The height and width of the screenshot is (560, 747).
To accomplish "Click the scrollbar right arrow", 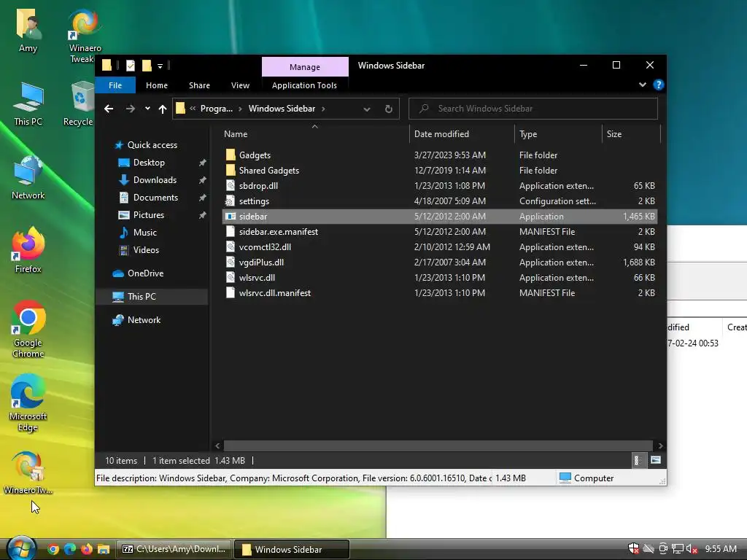I will coord(660,446).
